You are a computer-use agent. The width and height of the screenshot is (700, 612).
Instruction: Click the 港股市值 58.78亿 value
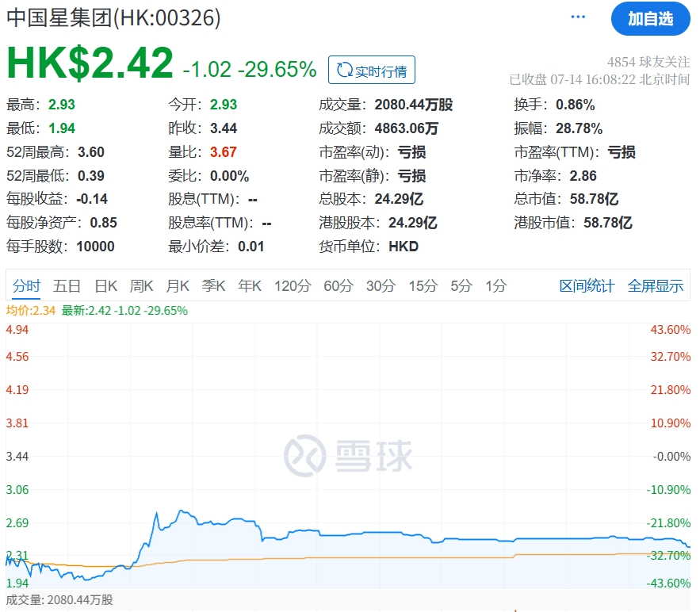pos(608,222)
